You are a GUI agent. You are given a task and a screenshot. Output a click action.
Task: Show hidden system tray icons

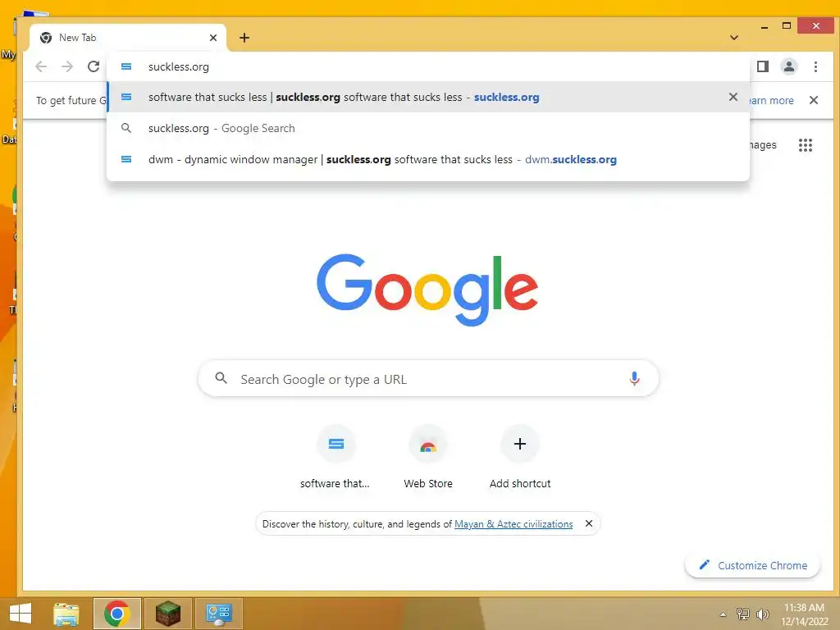click(x=724, y=614)
